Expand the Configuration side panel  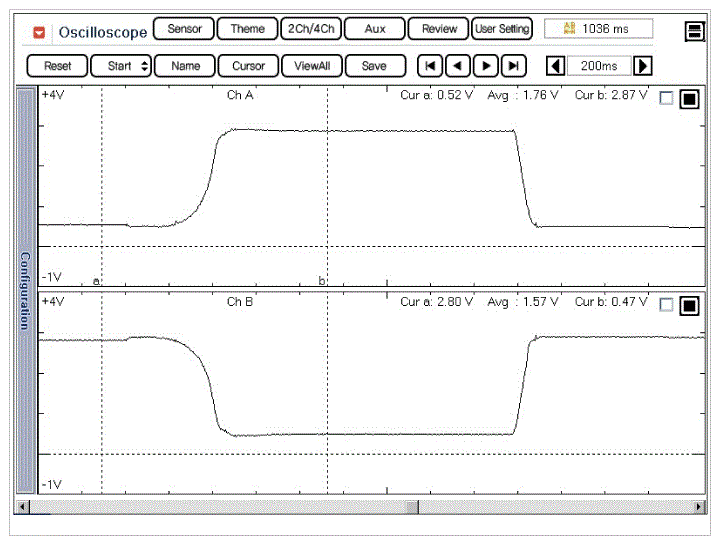pyautogui.click(x=26, y=290)
